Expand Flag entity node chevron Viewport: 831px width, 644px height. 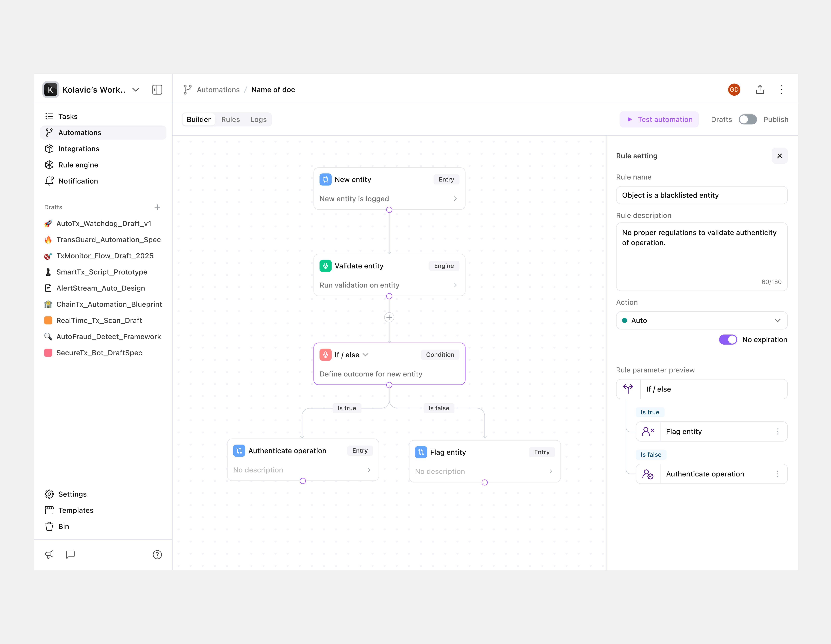(x=551, y=472)
